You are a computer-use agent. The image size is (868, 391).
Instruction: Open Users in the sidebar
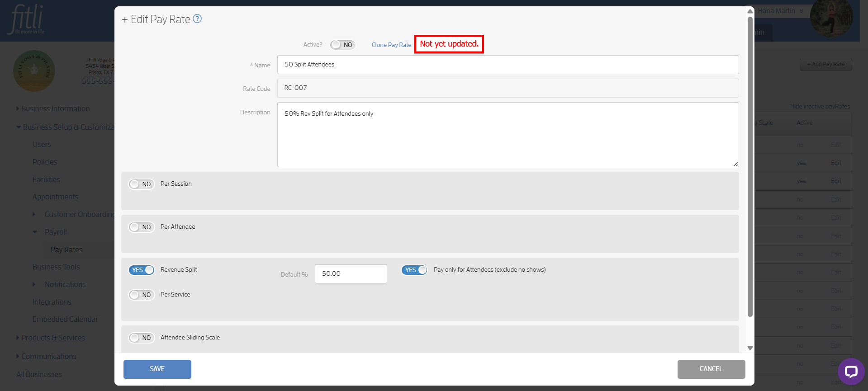(42, 145)
